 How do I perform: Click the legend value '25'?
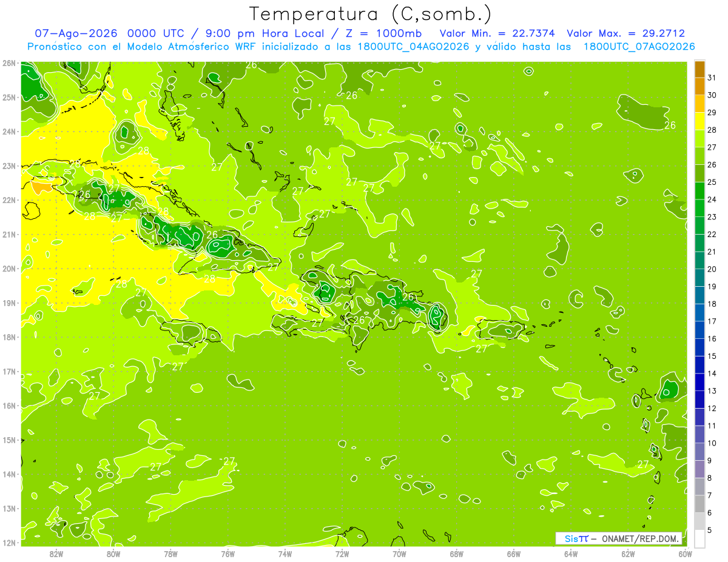click(712, 182)
